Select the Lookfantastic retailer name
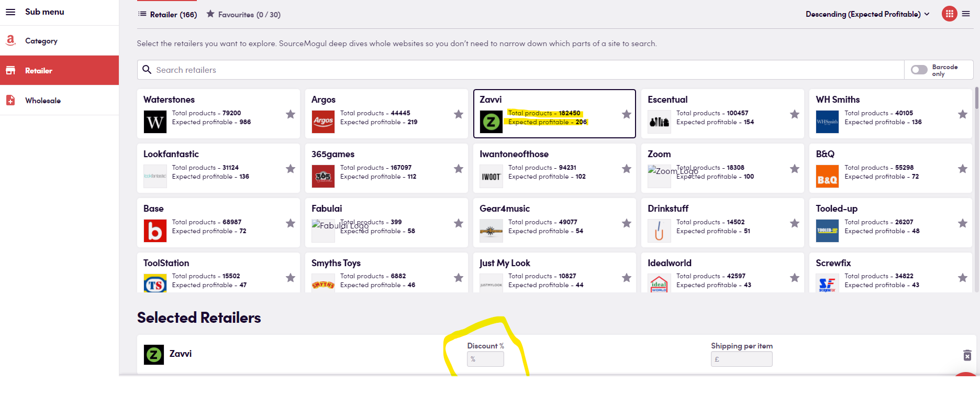The height and width of the screenshot is (393, 980). 171,154
